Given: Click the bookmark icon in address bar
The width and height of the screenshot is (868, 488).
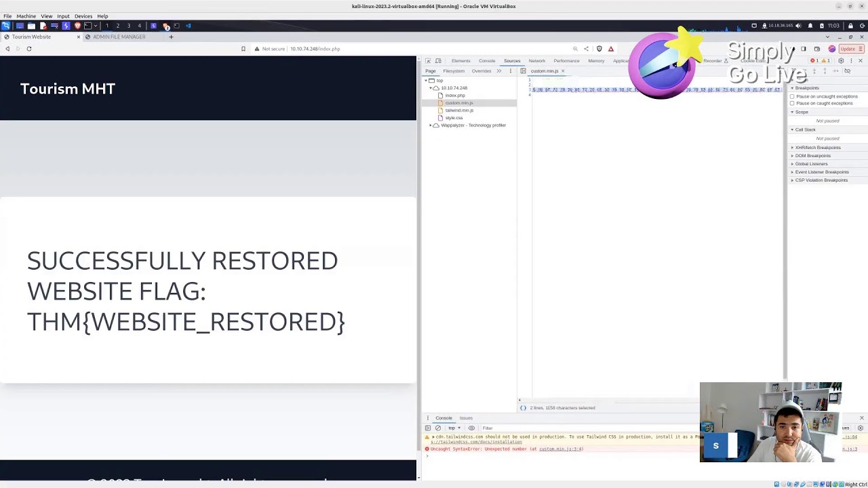Looking at the screenshot, I should (x=243, y=49).
